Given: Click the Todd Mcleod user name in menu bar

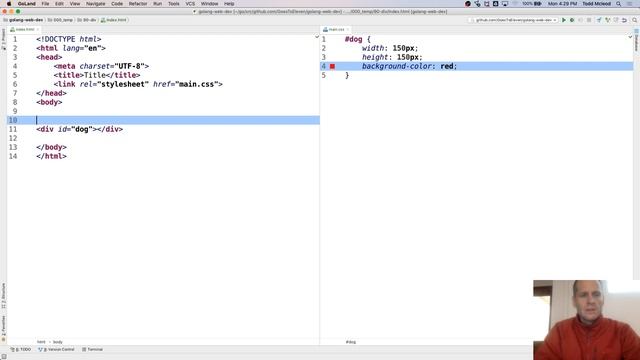Looking at the screenshot, I should point(596,4).
